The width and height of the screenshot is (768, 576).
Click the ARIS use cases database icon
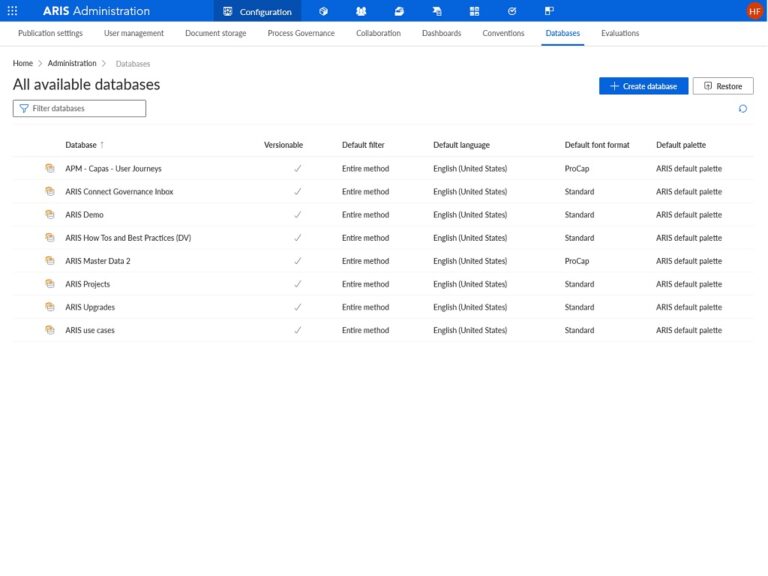click(x=49, y=330)
